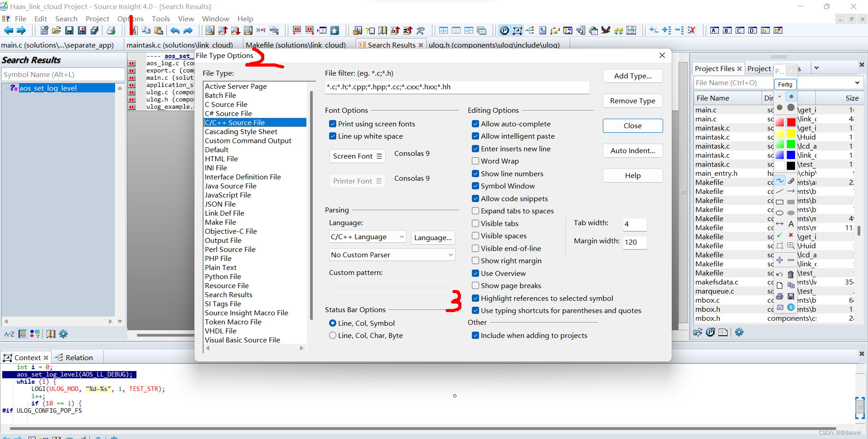Enable the 'Word Wrap' checkbox
This screenshot has width=868, height=439.
(x=475, y=161)
